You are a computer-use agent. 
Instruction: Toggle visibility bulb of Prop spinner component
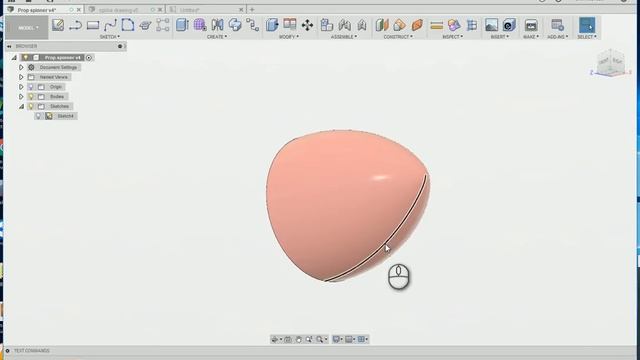point(26,58)
